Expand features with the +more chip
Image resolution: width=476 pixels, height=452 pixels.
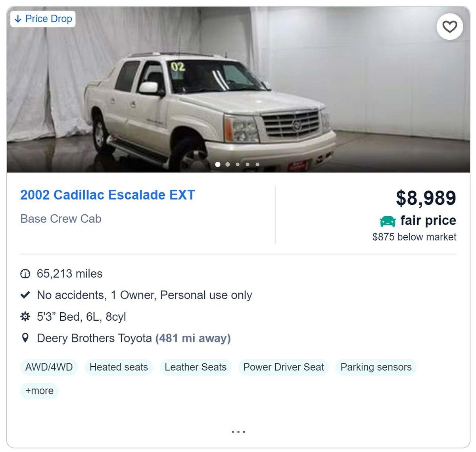tap(39, 391)
